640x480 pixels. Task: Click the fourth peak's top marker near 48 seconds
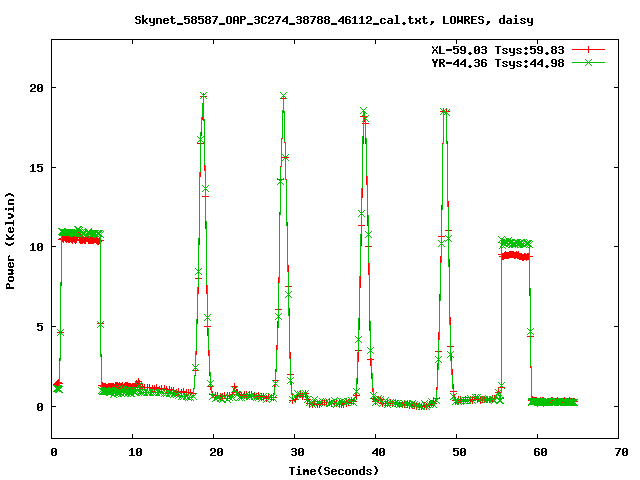pos(444,111)
